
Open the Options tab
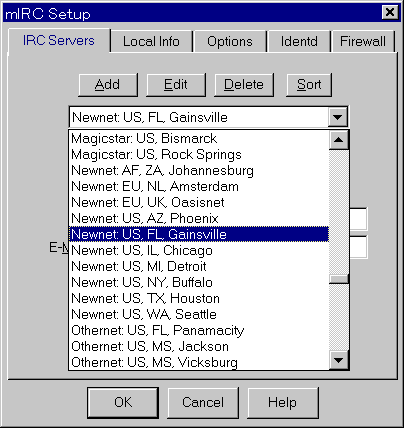(230, 42)
